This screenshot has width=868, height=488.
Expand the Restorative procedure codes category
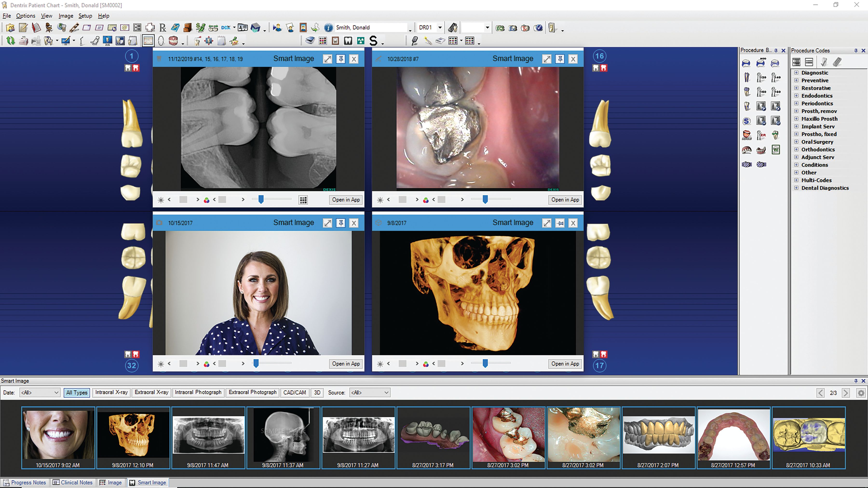(796, 88)
